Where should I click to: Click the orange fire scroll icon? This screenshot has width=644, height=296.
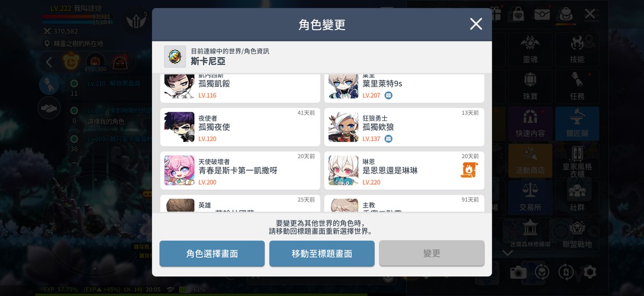click(x=469, y=170)
